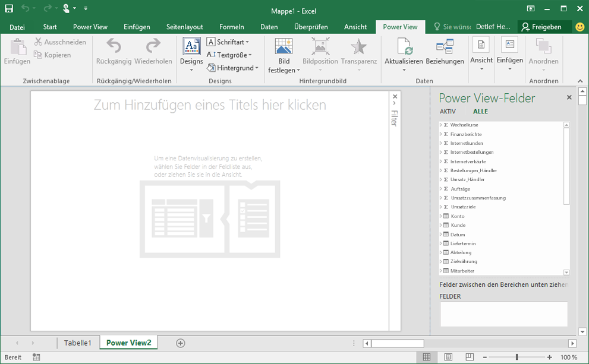Add a new sheet with plus icon
589x364 pixels.
[x=181, y=343]
